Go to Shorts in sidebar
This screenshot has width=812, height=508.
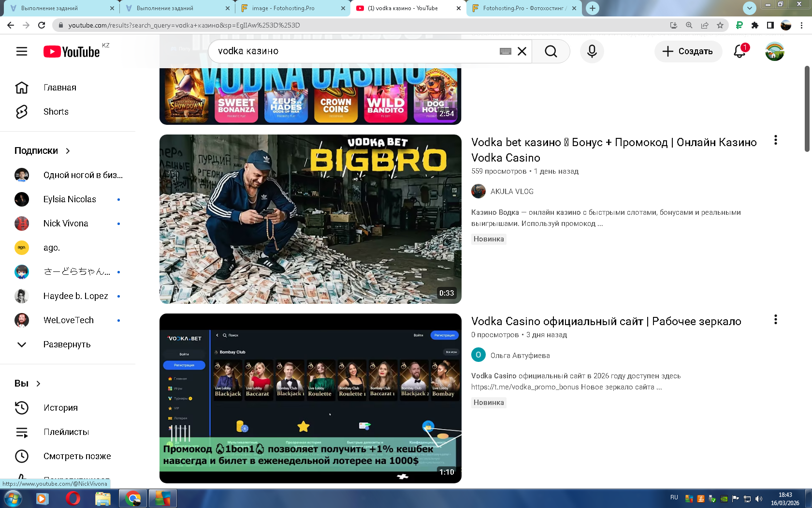tap(56, 112)
